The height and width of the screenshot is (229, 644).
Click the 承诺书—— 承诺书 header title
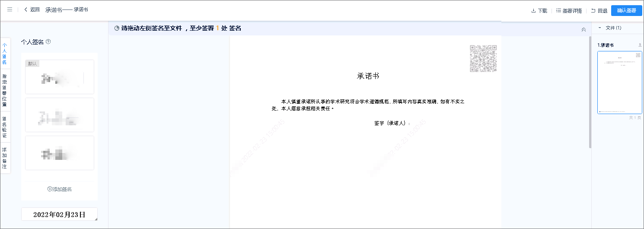tap(67, 10)
